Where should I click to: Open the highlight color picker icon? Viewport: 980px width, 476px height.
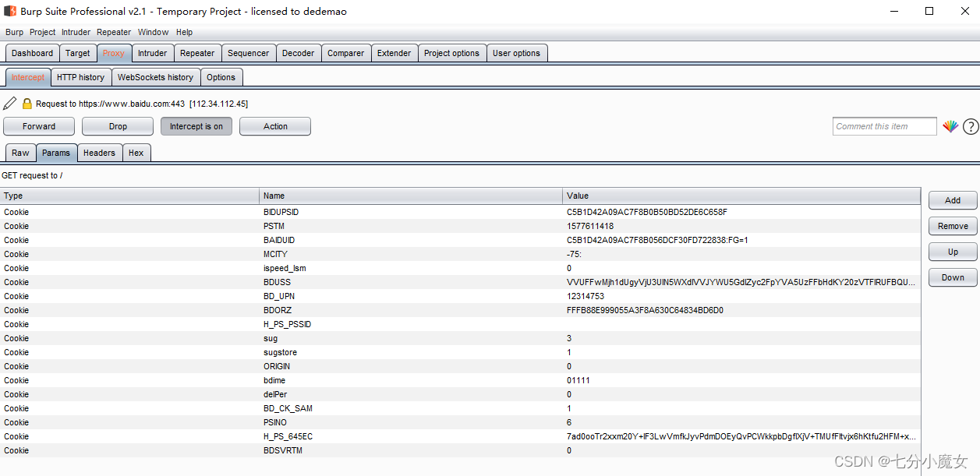pos(950,126)
